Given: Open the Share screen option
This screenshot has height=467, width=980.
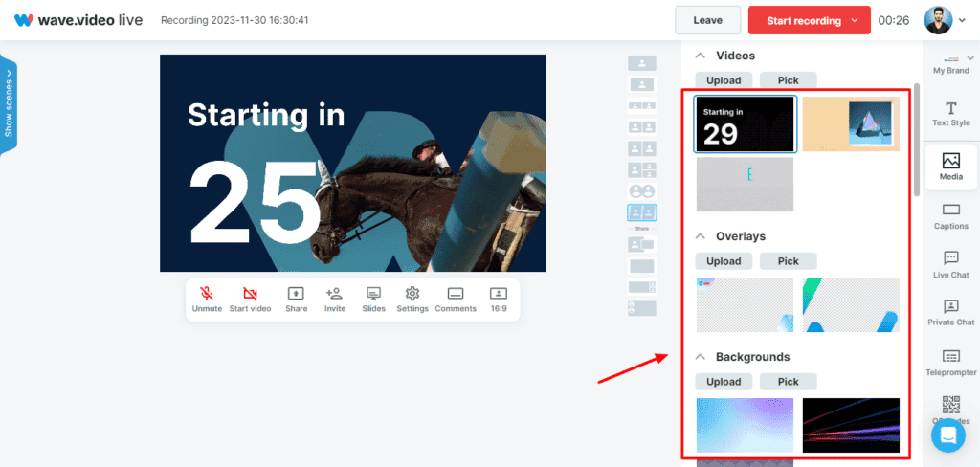Looking at the screenshot, I should pos(297,300).
